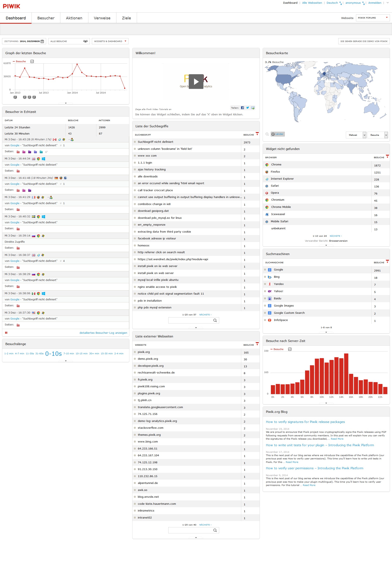The image size is (392, 576).
Task: Click the Opera browser icon
Action: [267, 193]
